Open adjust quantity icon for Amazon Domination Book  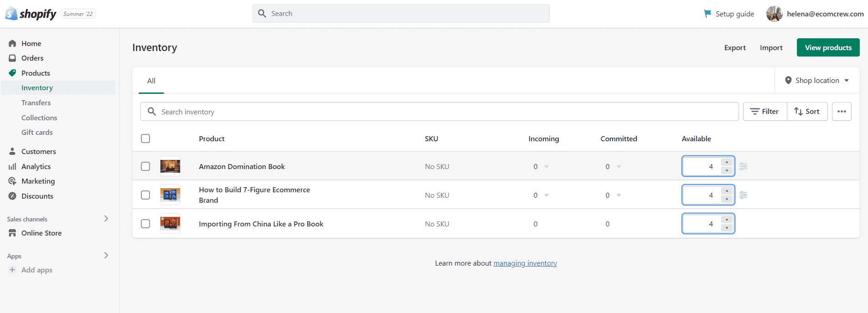(x=743, y=166)
